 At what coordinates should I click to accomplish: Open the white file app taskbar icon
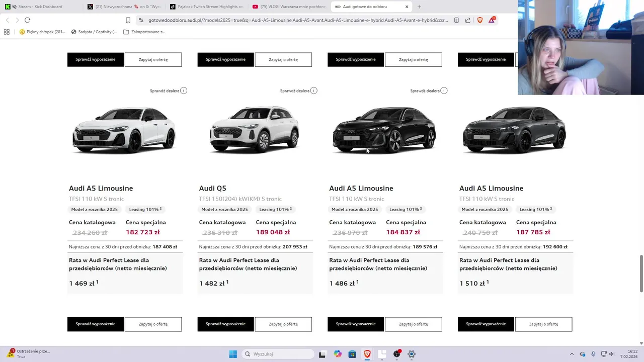[x=382, y=354]
